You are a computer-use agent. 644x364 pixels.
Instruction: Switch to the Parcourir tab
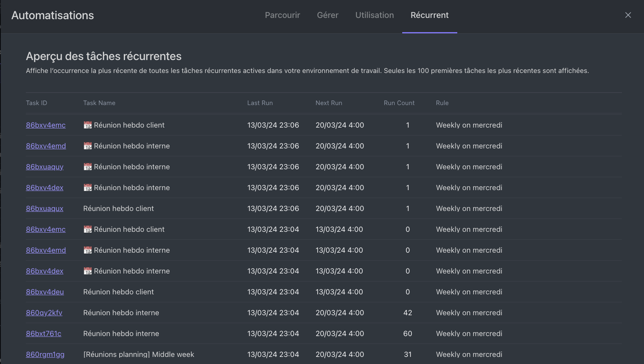click(282, 15)
